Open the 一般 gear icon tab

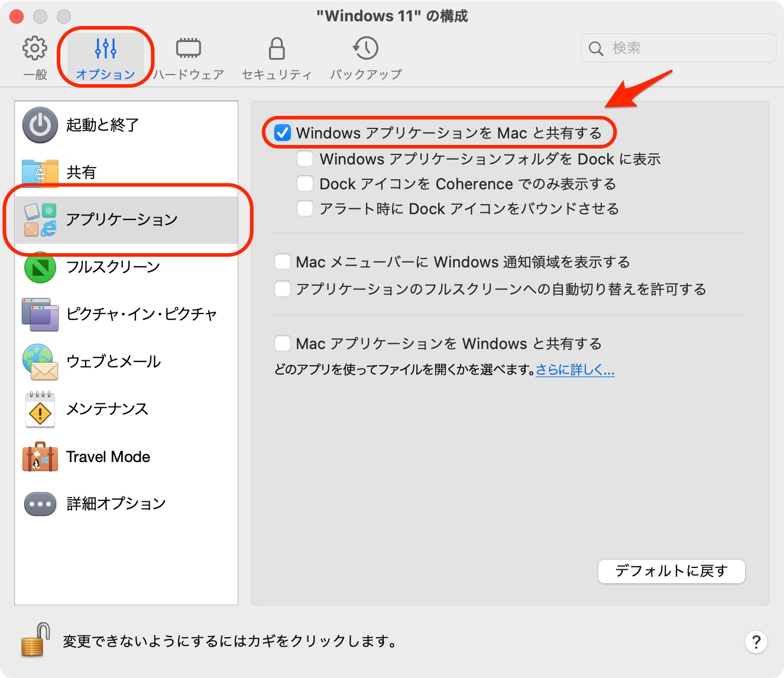point(35,48)
